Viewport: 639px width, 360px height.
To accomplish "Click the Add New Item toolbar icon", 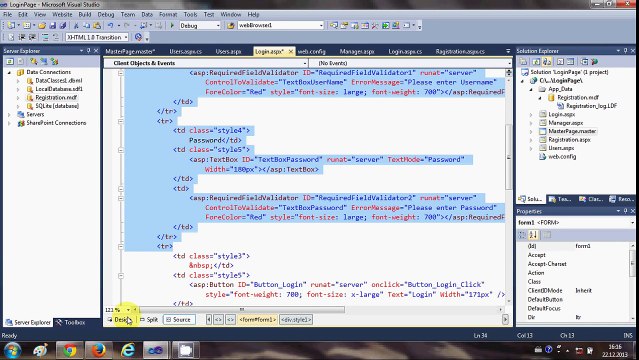I will click(x=27, y=25).
